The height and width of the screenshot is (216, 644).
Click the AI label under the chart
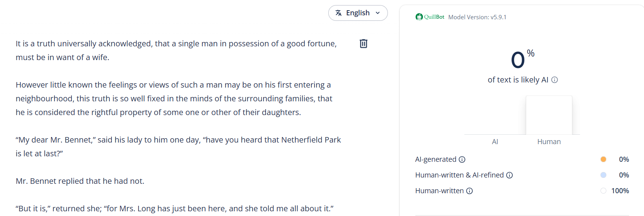(495, 142)
